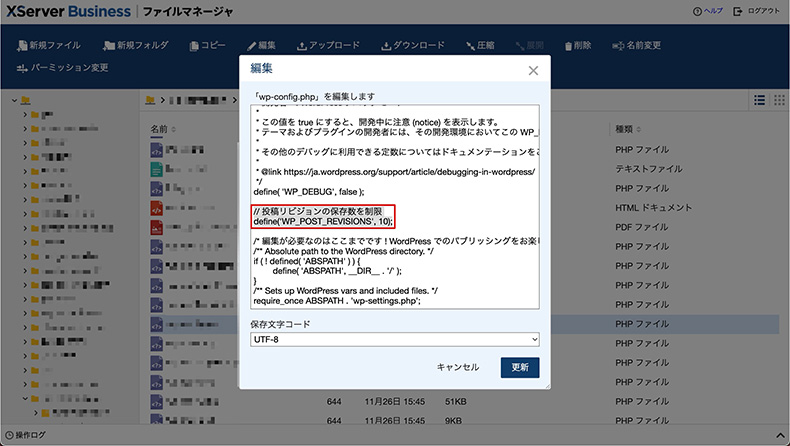Click the 新規ファイル toolbar button

(x=48, y=45)
